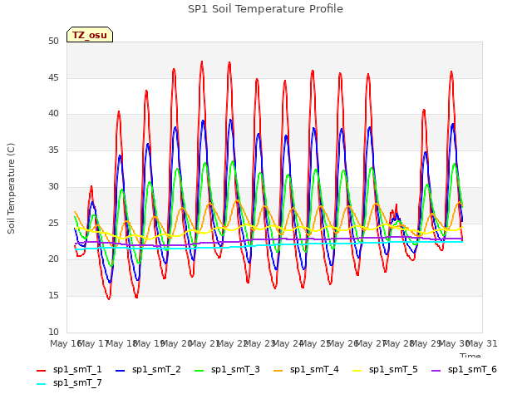Toggle the sp1_smT_5 legend entry
The width and height of the screenshot is (532, 399).
[385, 370]
